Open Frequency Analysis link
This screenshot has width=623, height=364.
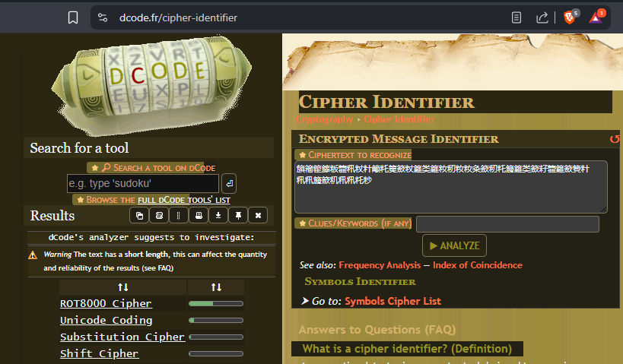click(x=380, y=265)
